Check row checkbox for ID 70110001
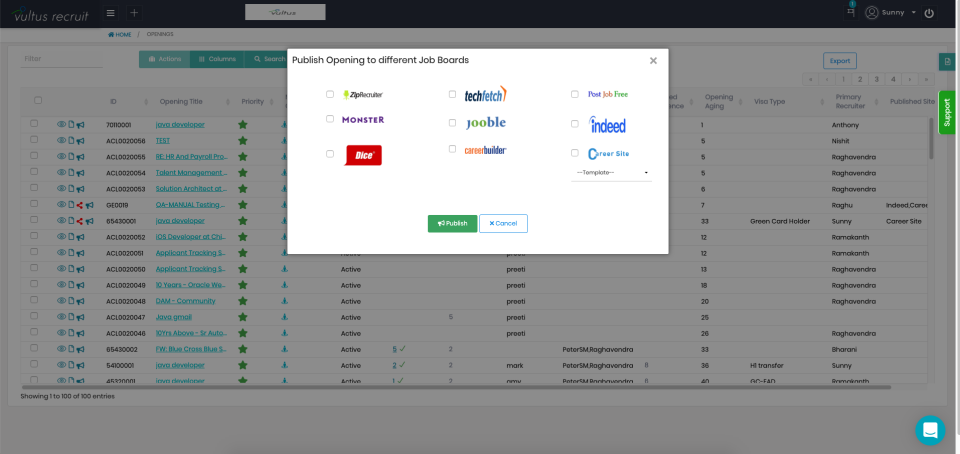Screen dimensions: 960x454 [x=34, y=124]
